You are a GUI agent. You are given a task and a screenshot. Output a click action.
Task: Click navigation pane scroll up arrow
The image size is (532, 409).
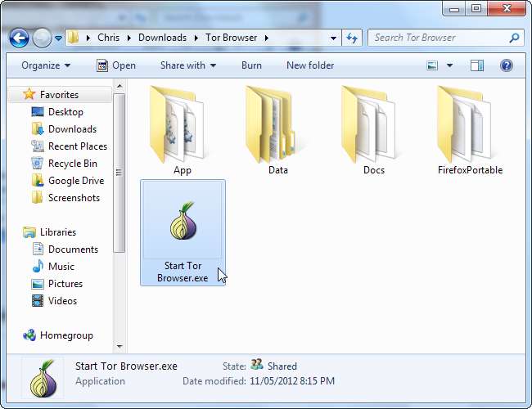(119, 86)
